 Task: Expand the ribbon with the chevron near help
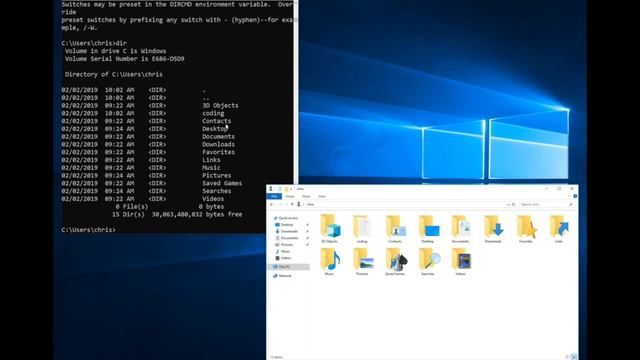[570, 196]
